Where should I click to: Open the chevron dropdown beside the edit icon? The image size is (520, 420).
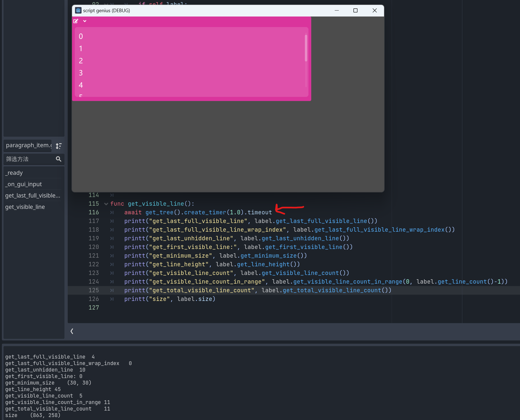tap(85, 21)
